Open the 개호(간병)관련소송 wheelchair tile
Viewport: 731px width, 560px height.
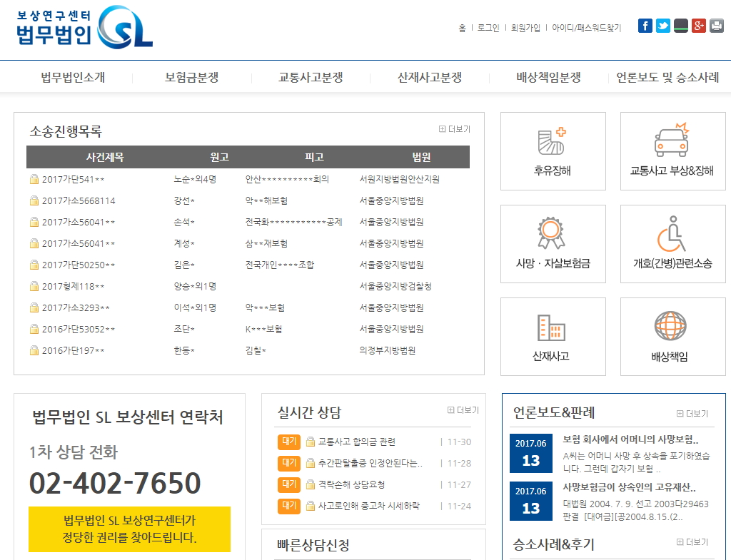click(672, 244)
